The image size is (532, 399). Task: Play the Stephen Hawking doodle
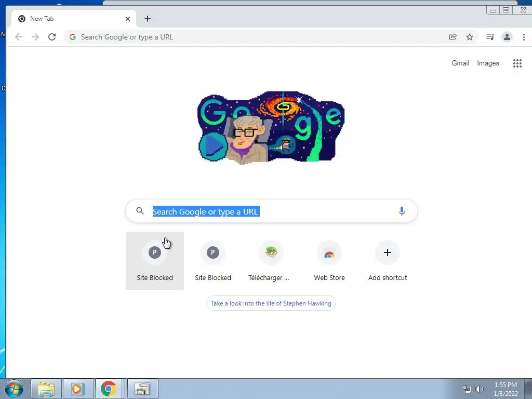click(213, 147)
